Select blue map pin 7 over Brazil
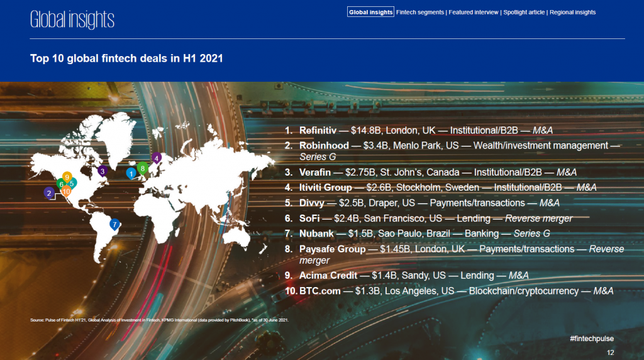Screen dimensions: 644x360 pos(114,224)
